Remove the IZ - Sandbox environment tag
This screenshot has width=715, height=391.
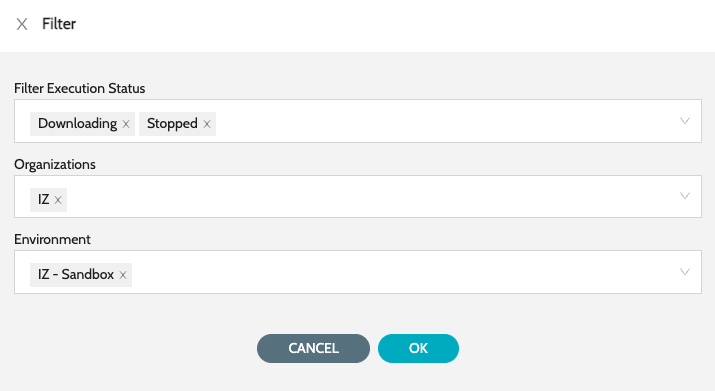click(123, 275)
